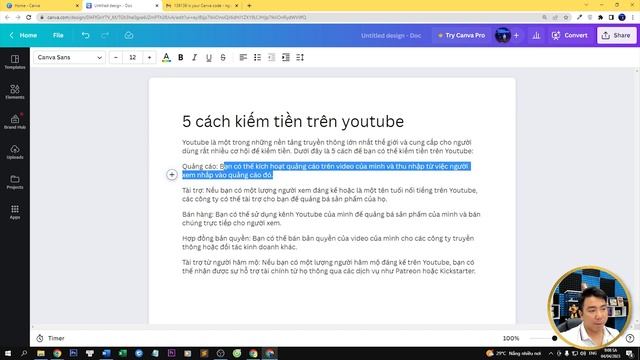Open Word from the taskbar
This screenshot has height=360, width=640.
[x=106, y=353]
